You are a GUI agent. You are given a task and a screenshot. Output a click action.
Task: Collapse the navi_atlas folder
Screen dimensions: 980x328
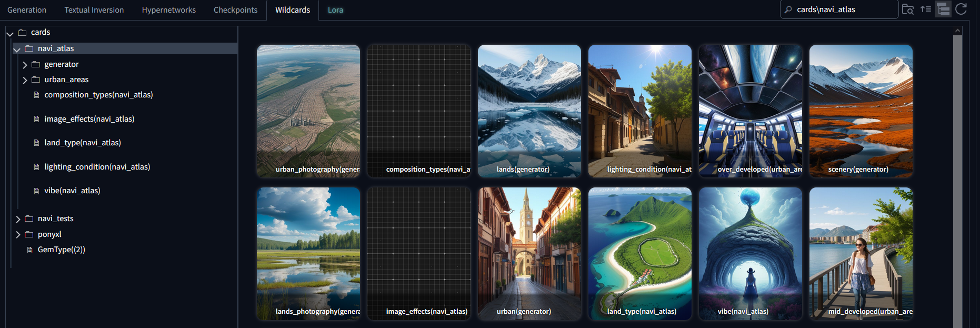(17, 49)
